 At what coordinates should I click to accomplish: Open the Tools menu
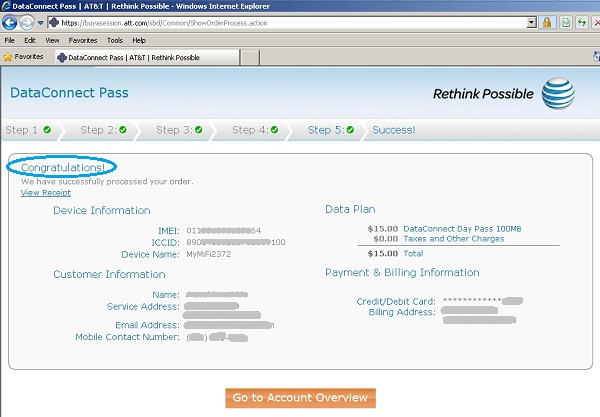(115, 40)
